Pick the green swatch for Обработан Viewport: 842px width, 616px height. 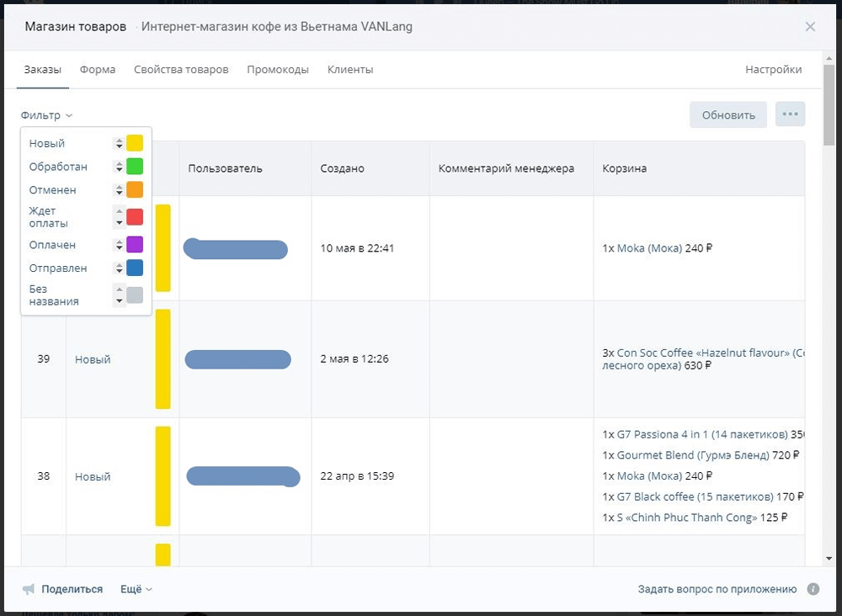[x=135, y=167]
